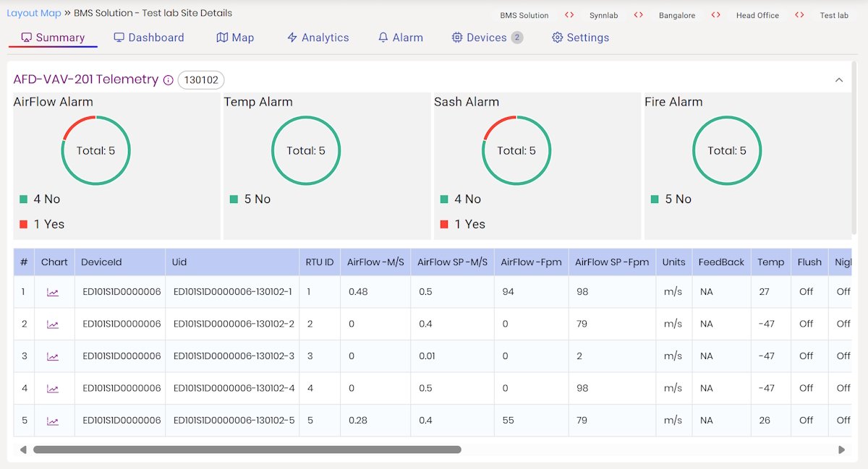View chart for device row 4
The width and height of the screenshot is (868, 469).
tap(53, 389)
